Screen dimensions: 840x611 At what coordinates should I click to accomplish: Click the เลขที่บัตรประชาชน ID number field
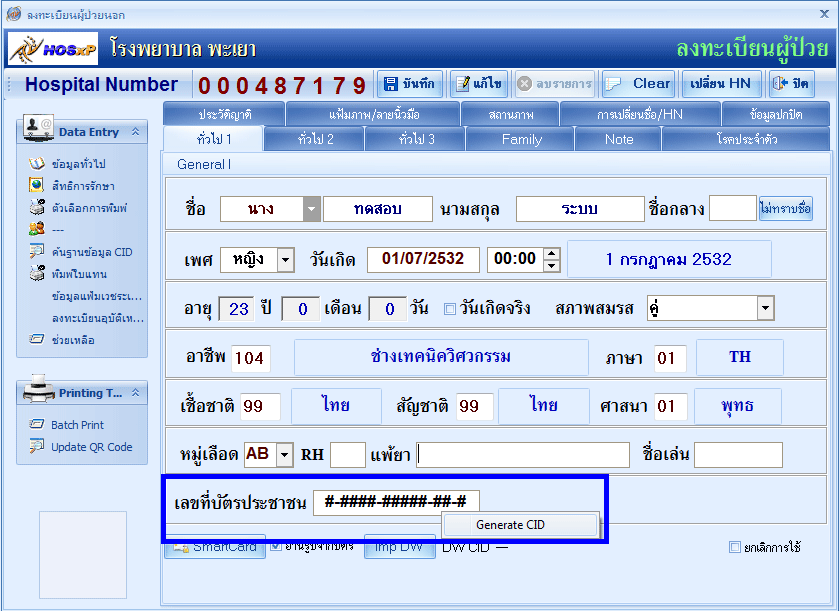396,502
